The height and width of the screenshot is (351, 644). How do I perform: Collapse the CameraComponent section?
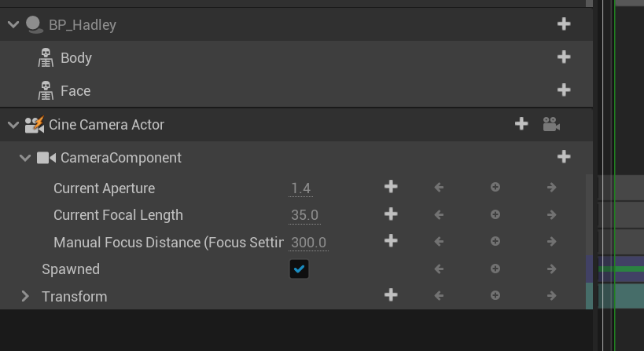point(25,158)
